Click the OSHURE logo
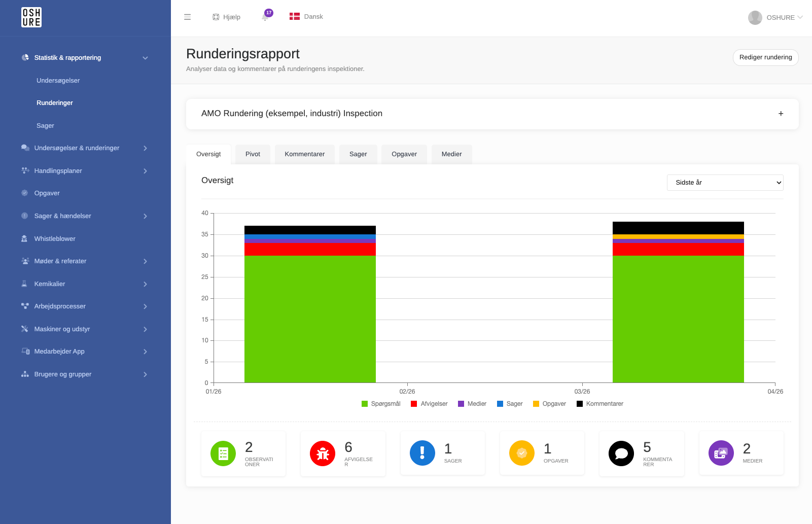The image size is (812, 524). click(31, 17)
